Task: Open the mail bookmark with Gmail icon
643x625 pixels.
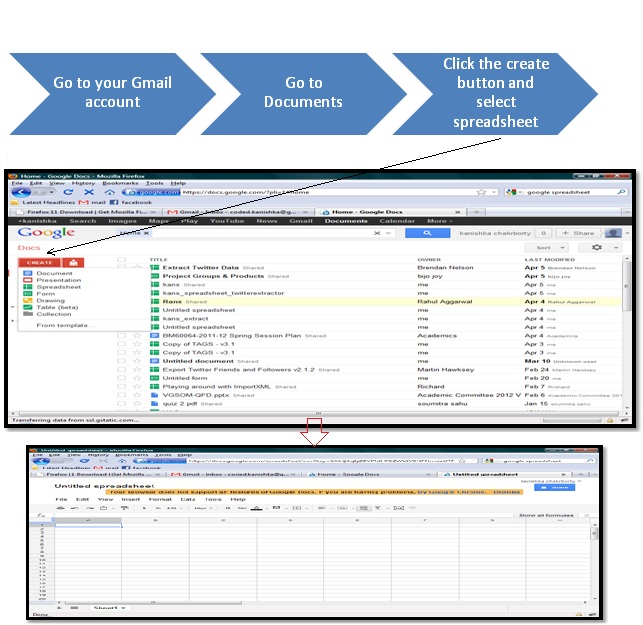Action: tap(92, 202)
